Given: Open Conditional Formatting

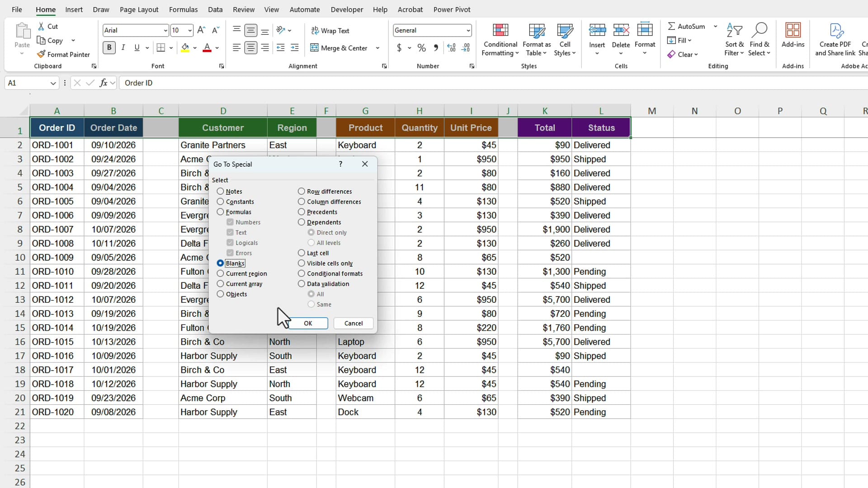Looking at the screenshot, I should (x=500, y=40).
